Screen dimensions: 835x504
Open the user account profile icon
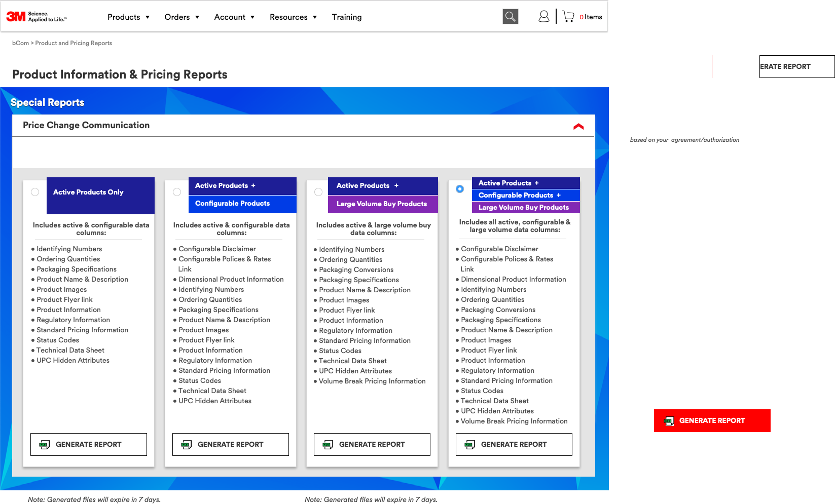coord(543,17)
